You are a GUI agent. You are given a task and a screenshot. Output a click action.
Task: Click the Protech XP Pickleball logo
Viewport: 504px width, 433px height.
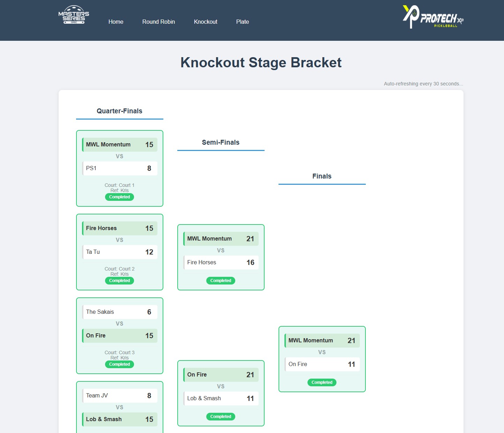point(433,17)
